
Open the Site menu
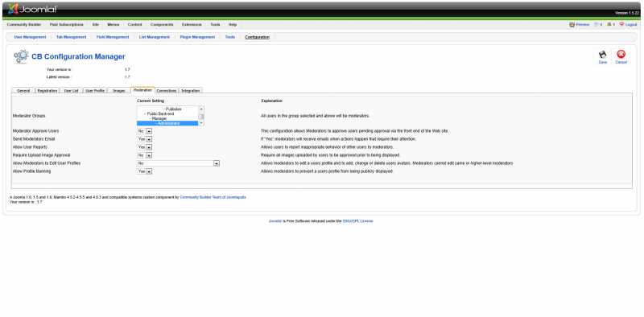click(x=95, y=25)
